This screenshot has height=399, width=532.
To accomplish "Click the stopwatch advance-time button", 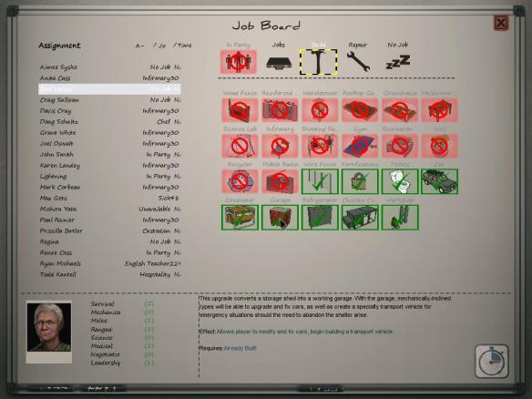I will pyautogui.click(x=492, y=362).
